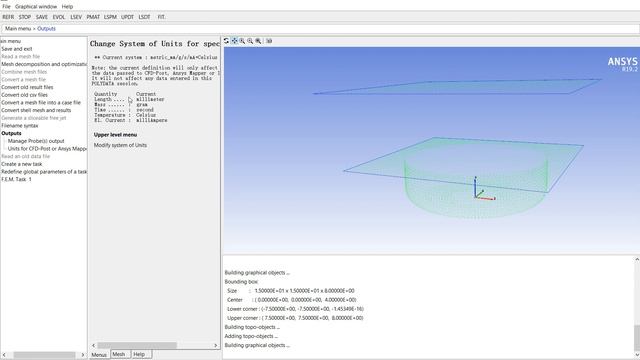Click left tree panel scroll right arrow
Screen dimensions: 640x360
(x=83, y=355)
